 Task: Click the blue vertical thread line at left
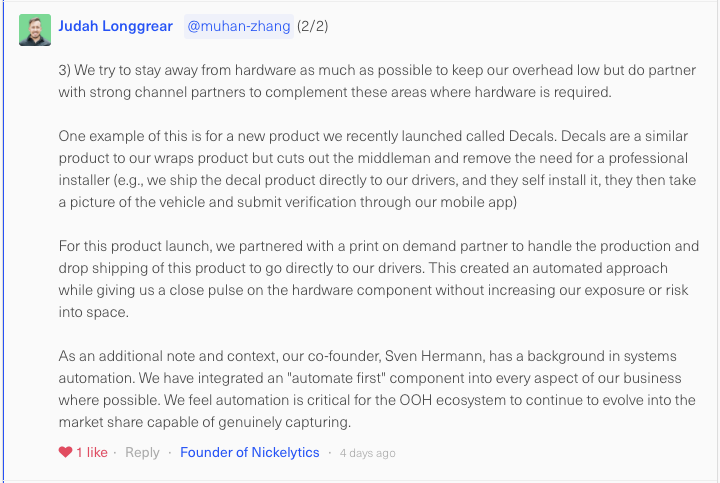tap(4, 242)
